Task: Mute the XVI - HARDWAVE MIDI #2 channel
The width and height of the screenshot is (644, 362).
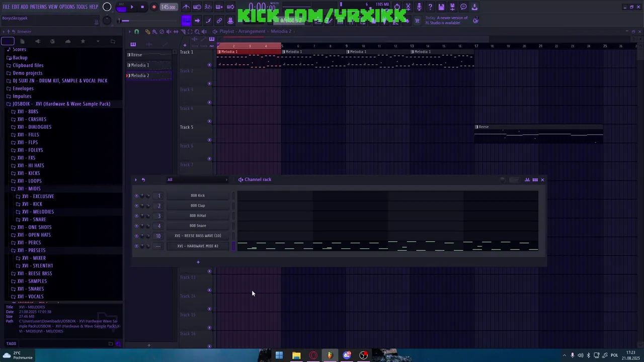Action: click(x=136, y=246)
